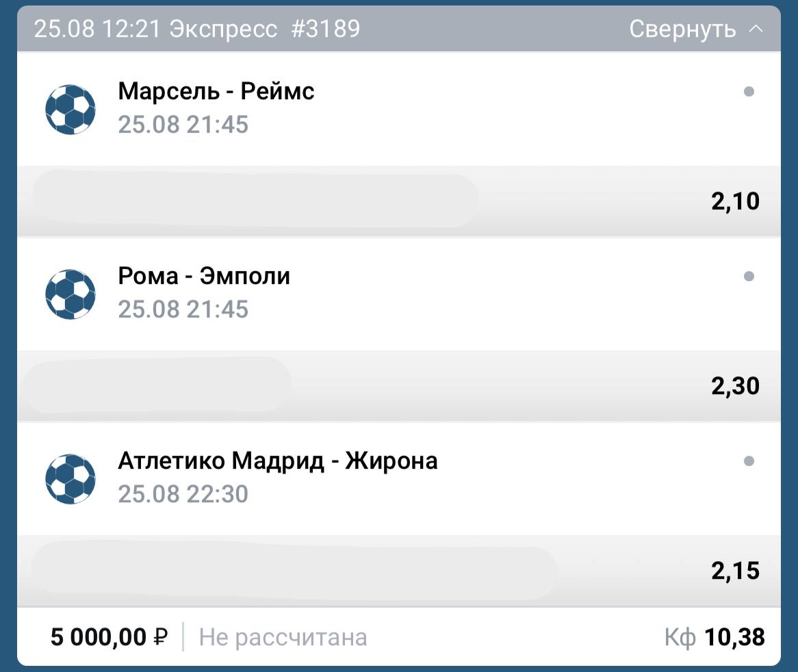
Task: Click the 25.08 22:30 match time
Action: 183,494
